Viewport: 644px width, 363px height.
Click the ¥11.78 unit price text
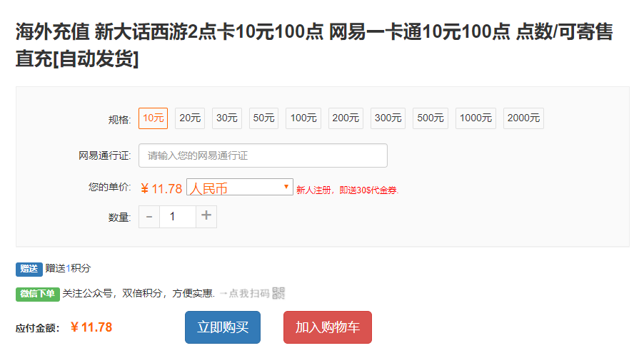161,189
